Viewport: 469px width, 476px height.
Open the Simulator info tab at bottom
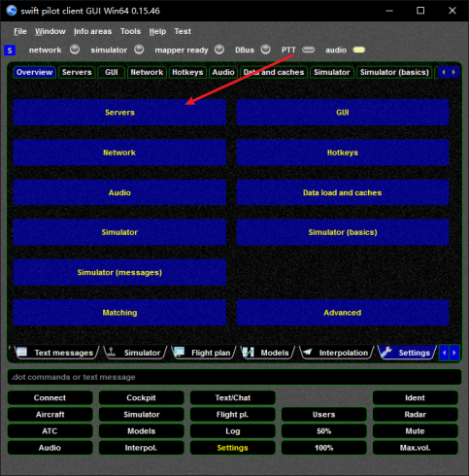click(x=135, y=353)
